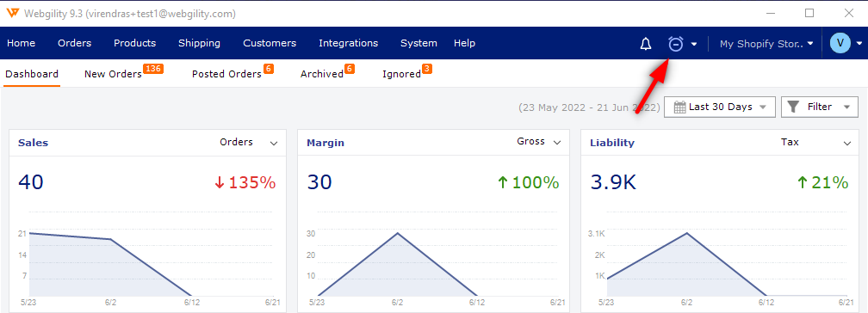Open the user avatar V icon
Screen dimensions: 868x313
840,43
